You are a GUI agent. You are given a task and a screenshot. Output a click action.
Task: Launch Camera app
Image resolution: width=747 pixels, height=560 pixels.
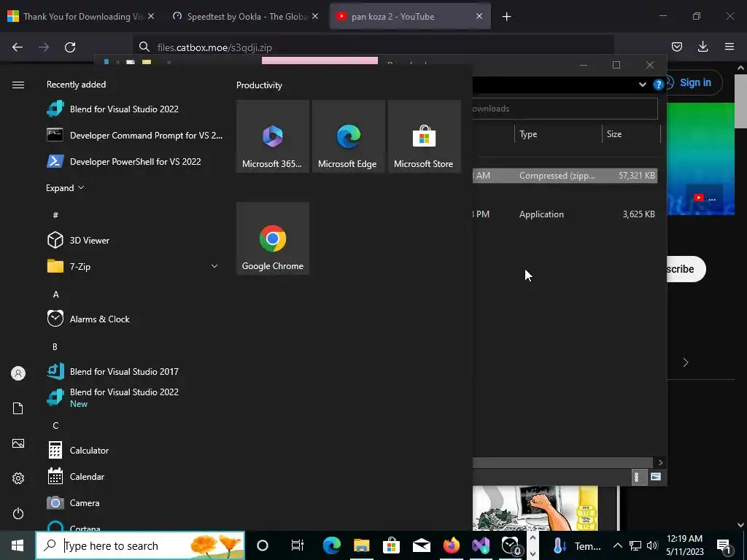pos(135,503)
